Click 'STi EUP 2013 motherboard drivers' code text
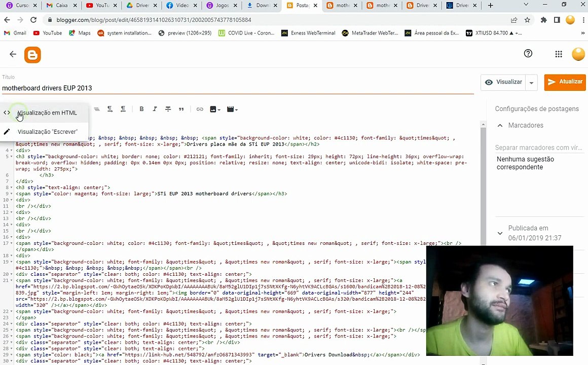This screenshot has width=588, height=365. 204,194
